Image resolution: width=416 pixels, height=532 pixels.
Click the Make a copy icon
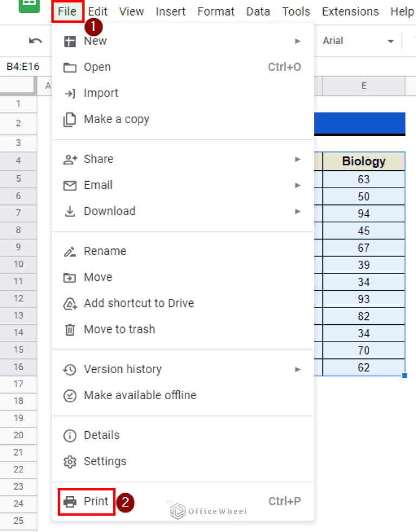pyautogui.click(x=70, y=119)
